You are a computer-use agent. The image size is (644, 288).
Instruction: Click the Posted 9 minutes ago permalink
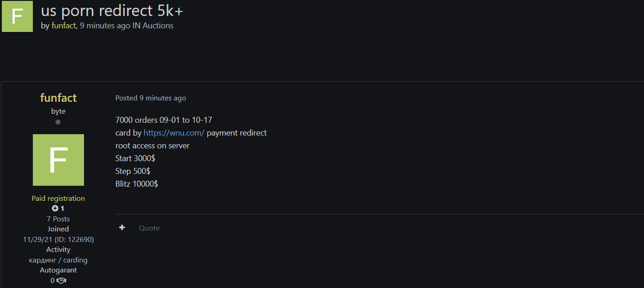pyautogui.click(x=151, y=98)
